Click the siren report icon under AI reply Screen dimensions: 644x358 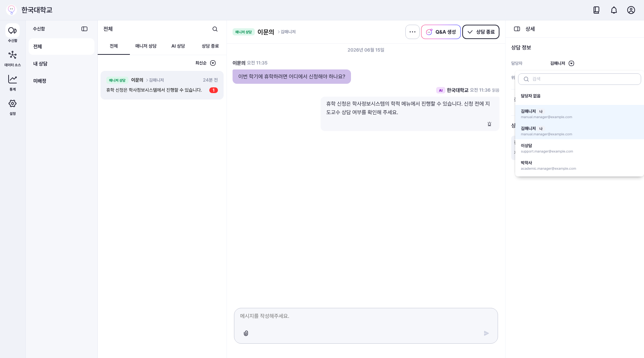pyautogui.click(x=489, y=124)
